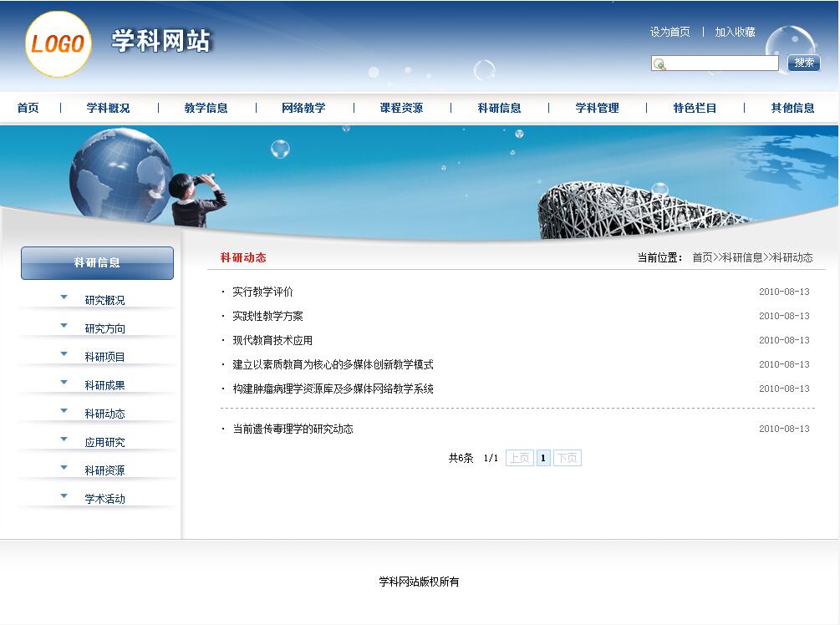
Task: Open the 学科概况 navigation item
Action: tap(108, 108)
